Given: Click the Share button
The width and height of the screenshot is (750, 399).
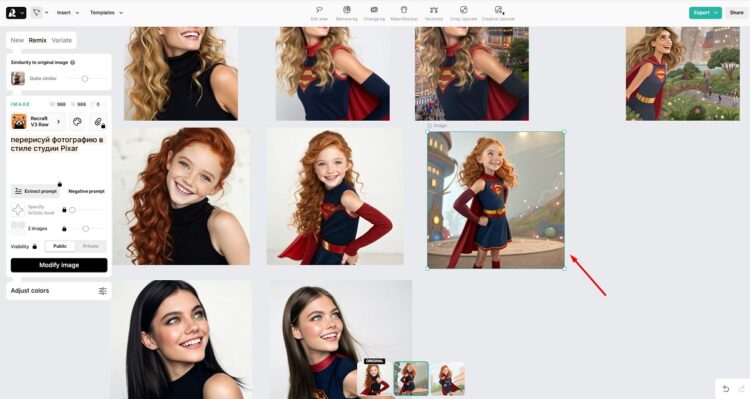Looking at the screenshot, I should (736, 12).
